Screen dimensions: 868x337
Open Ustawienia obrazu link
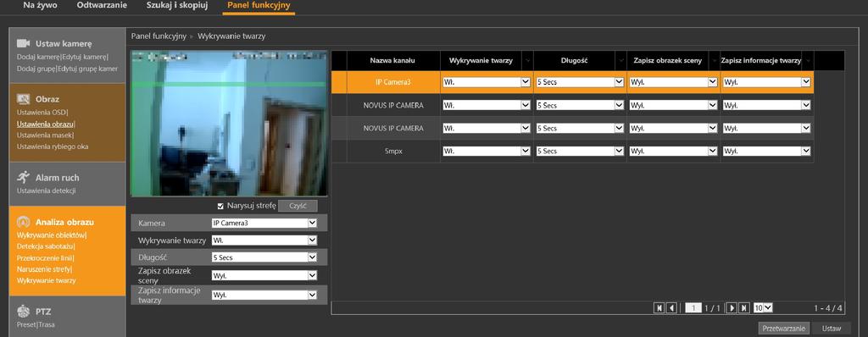click(x=46, y=124)
